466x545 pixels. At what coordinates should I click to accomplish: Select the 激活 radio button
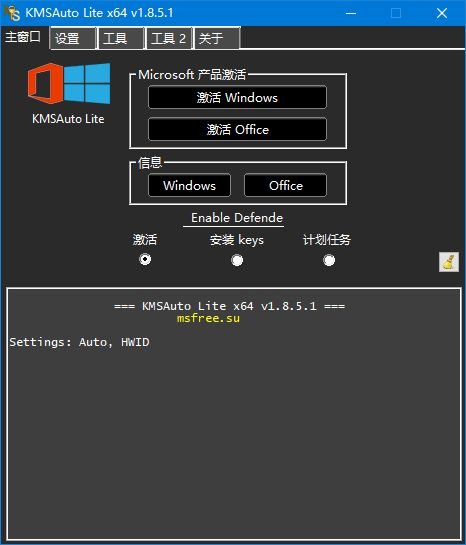coord(145,259)
